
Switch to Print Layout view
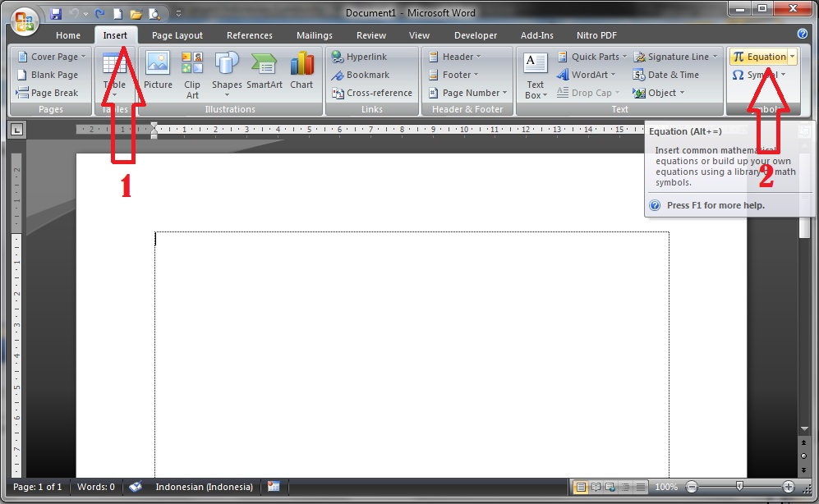click(x=580, y=488)
